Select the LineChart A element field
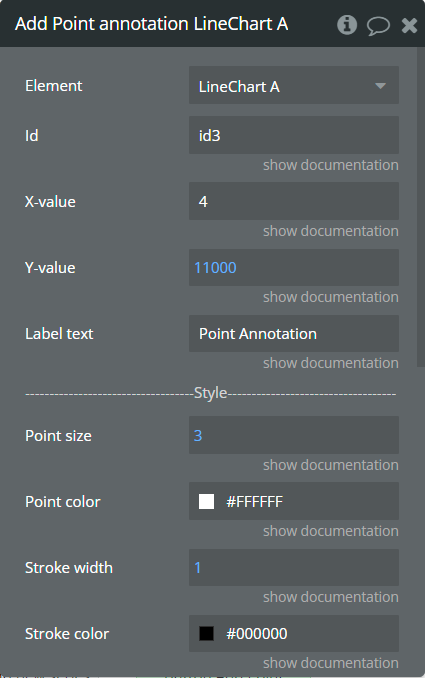 (x=294, y=85)
